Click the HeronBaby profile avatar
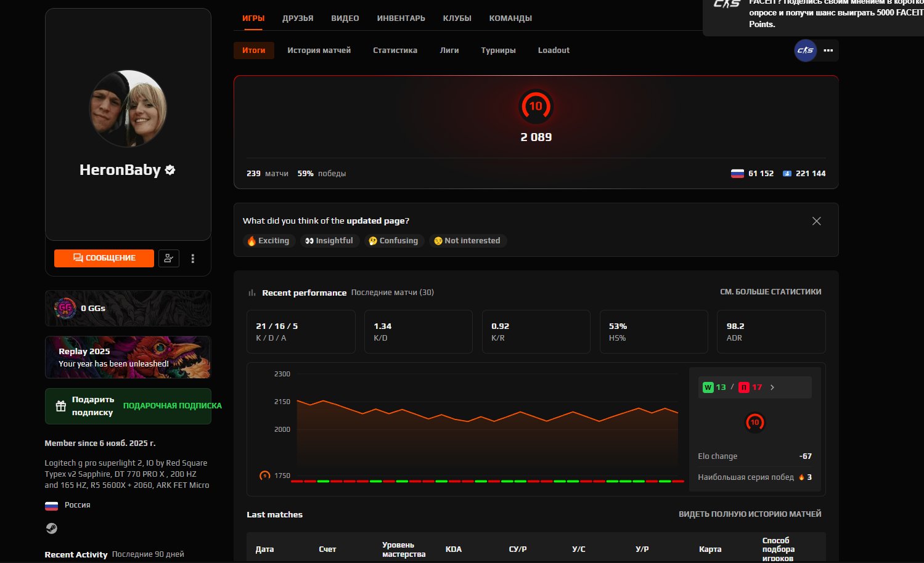This screenshot has height=563, width=924. click(x=128, y=108)
